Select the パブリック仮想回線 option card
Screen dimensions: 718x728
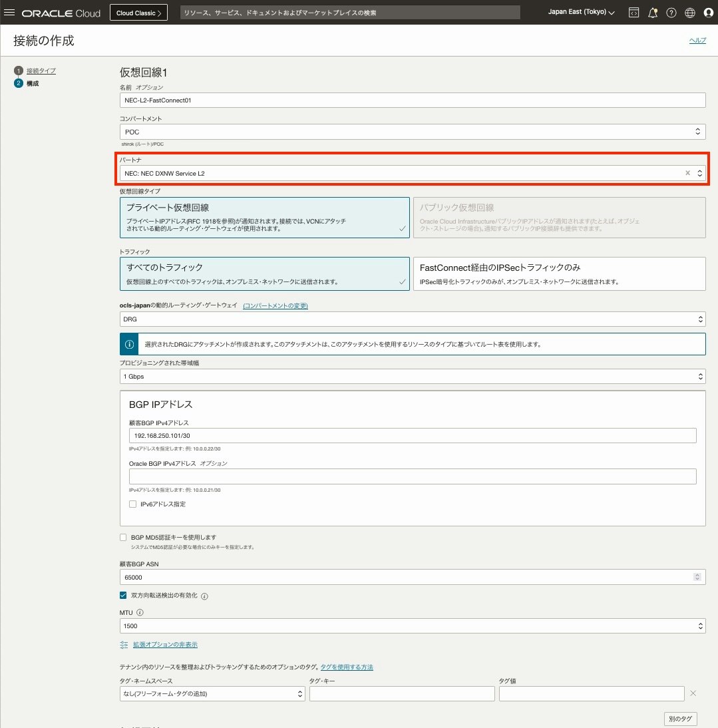(x=559, y=218)
